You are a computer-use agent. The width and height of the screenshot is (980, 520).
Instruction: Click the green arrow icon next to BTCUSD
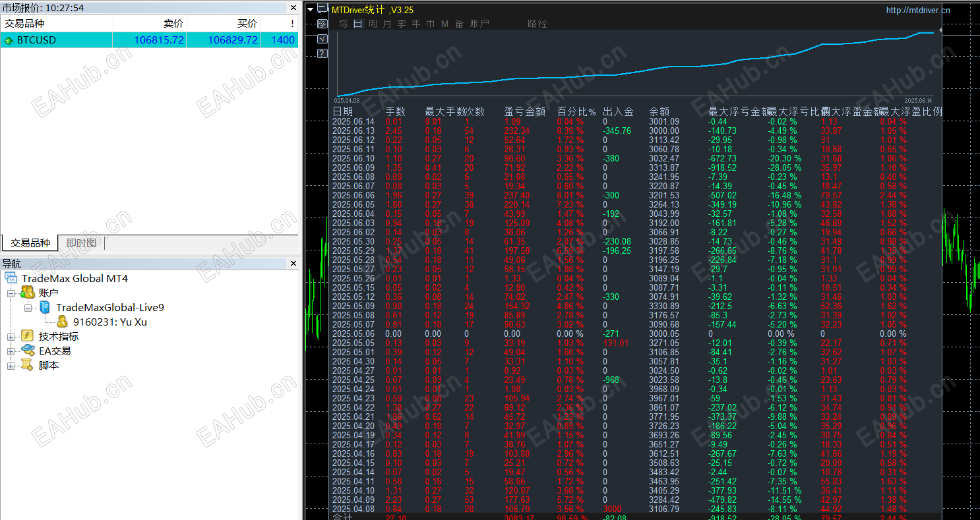9,40
